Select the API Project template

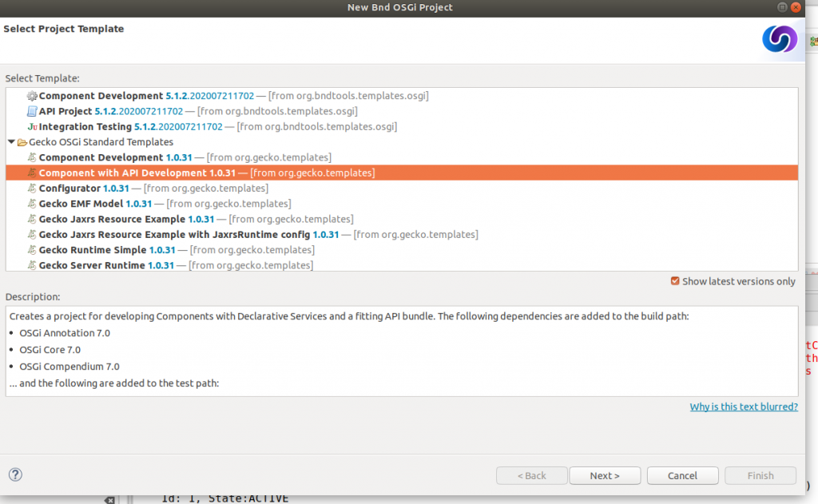(x=402, y=111)
